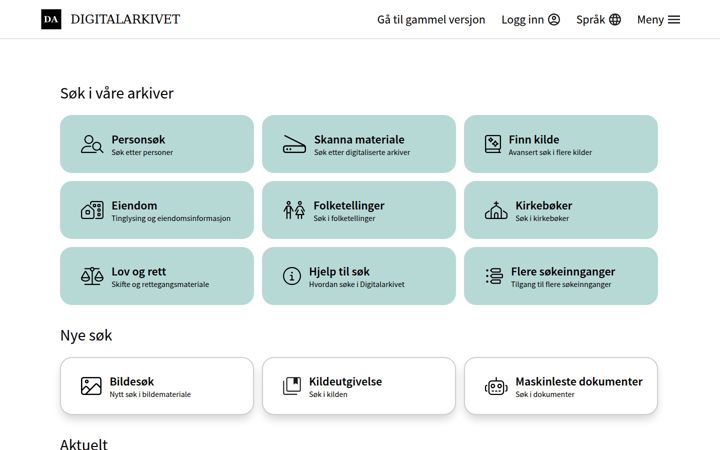Screen dimensions: 720x450
Task: Go to the old version link
Action: pos(431,19)
